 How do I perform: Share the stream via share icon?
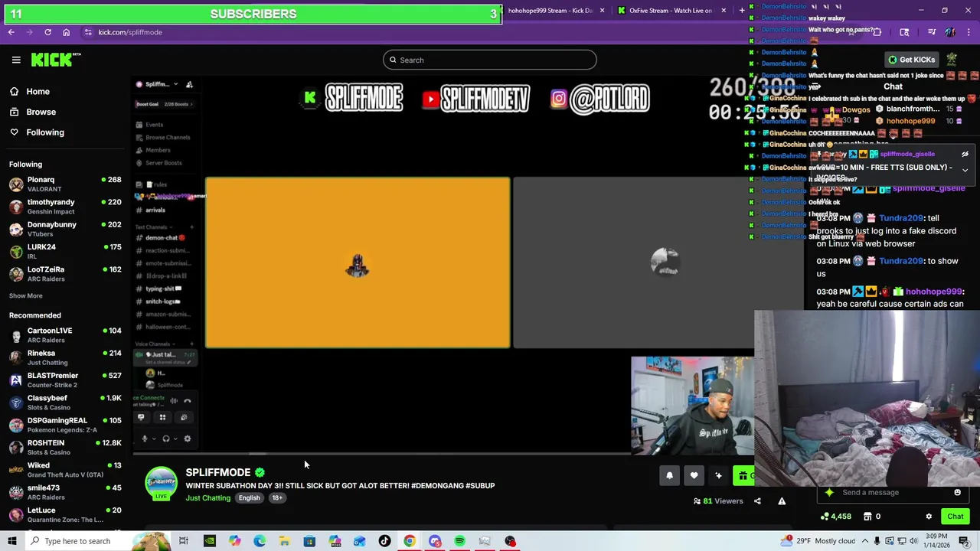pyautogui.click(x=757, y=501)
